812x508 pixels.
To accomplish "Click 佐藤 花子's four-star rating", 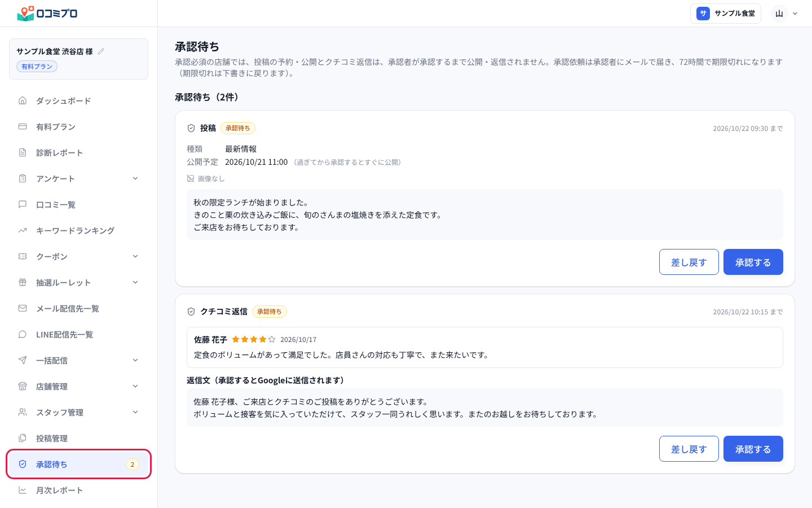I will pyautogui.click(x=254, y=339).
